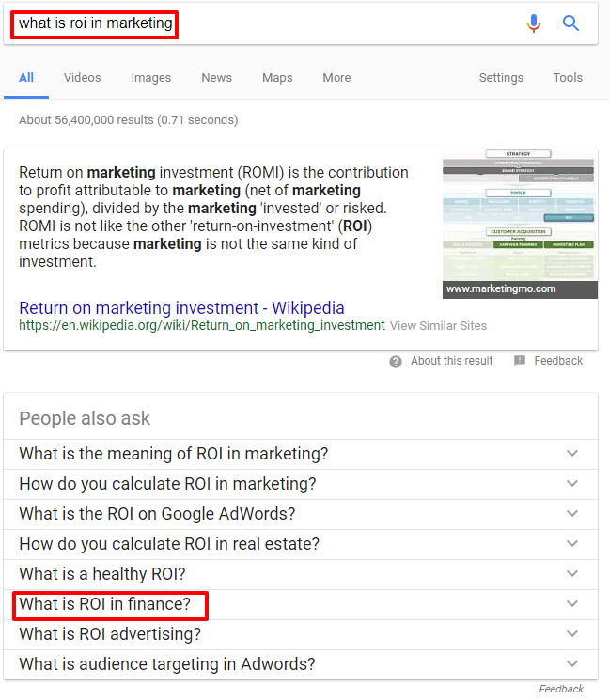
Task: Click the featured snippet paragraph about ROMI
Action: pos(213,217)
